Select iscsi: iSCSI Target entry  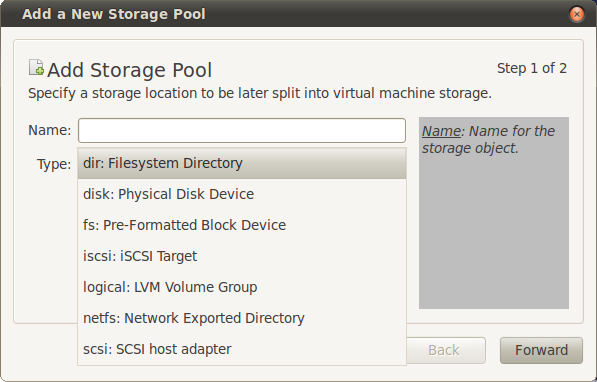(242, 256)
